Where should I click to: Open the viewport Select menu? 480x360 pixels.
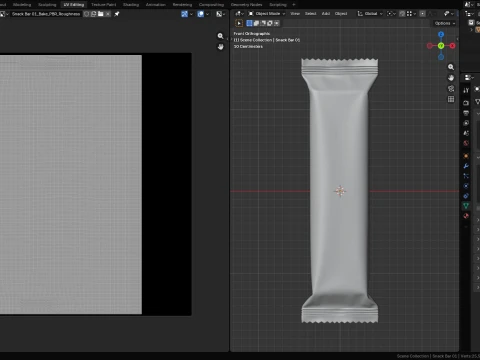click(x=310, y=14)
